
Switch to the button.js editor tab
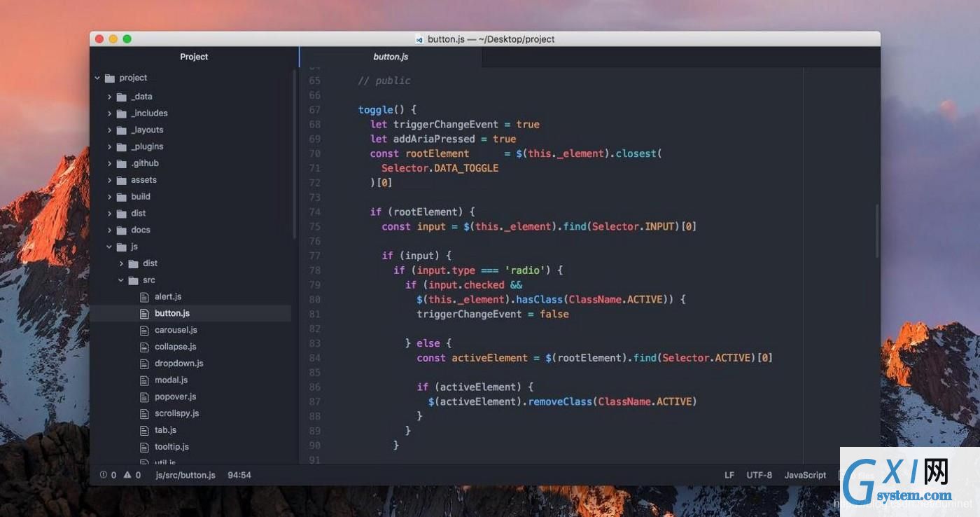click(x=391, y=57)
